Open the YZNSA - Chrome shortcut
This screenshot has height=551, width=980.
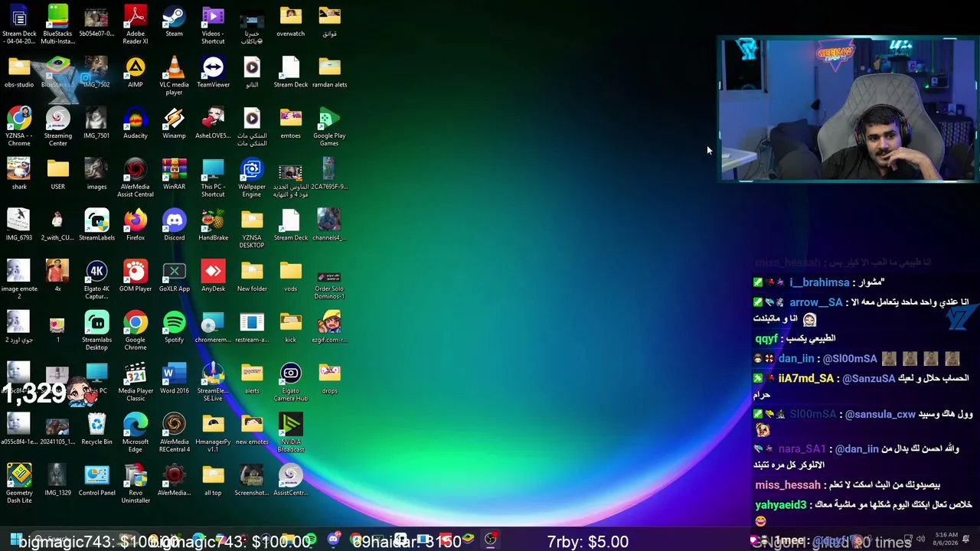pyautogui.click(x=19, y=126)
